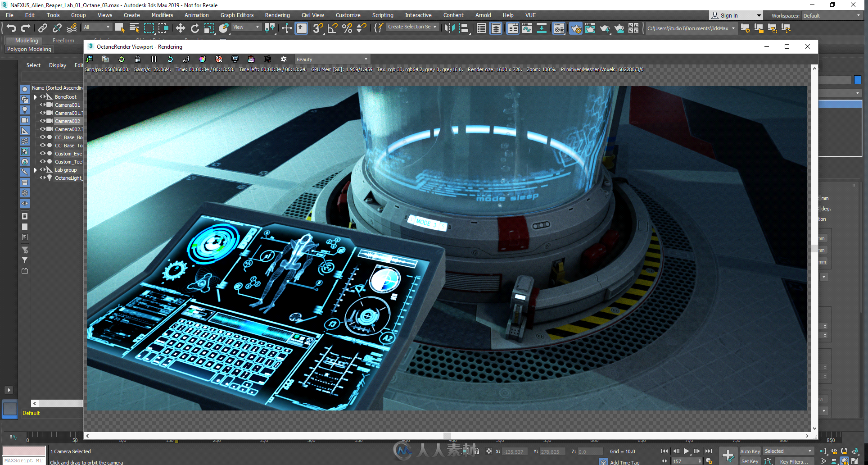Click the Auto Key button
The width and height of the screenshot is (868, 465).
point(750,451)
